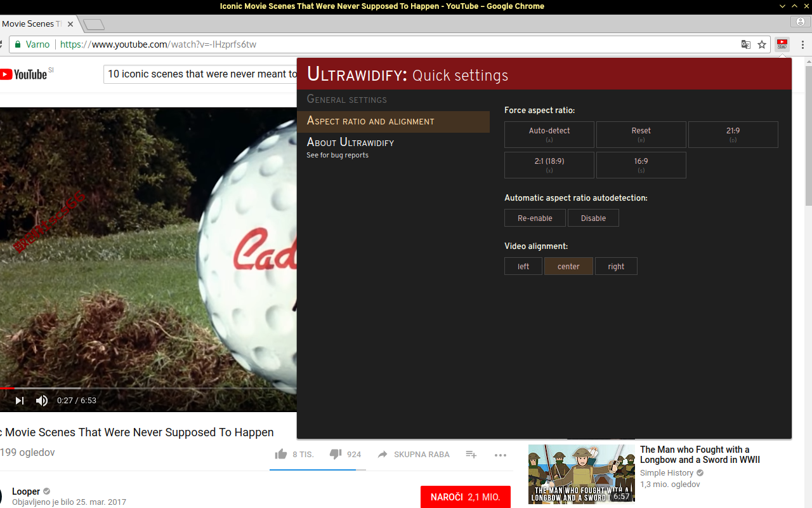Bookmark this page with the star icon
The height and width of the screenshot is (508, 812).
pyautogui.click(x=762, y=44)
